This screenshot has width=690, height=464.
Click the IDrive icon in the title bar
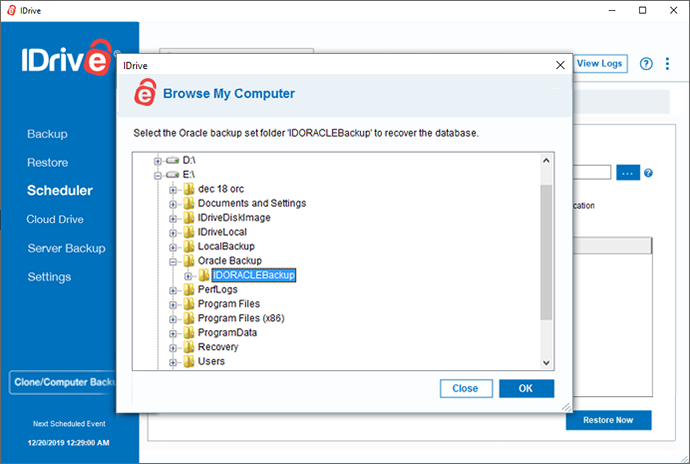click(11, 11)
